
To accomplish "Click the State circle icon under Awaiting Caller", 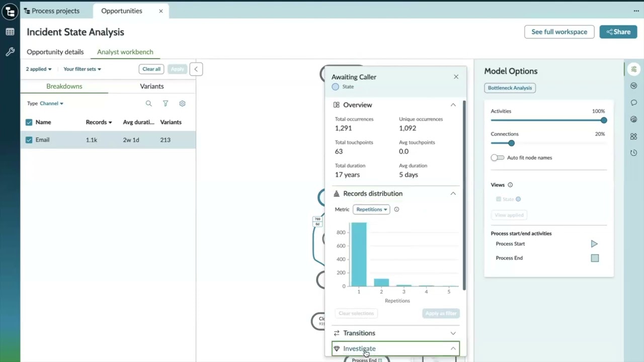I will pyautogui.click(x=336, y=87).
